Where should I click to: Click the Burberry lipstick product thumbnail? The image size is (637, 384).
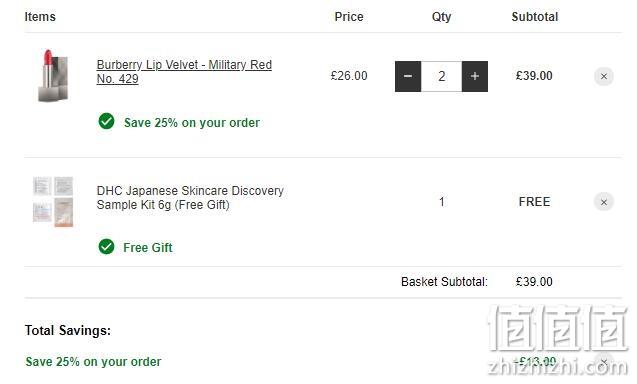53,76
